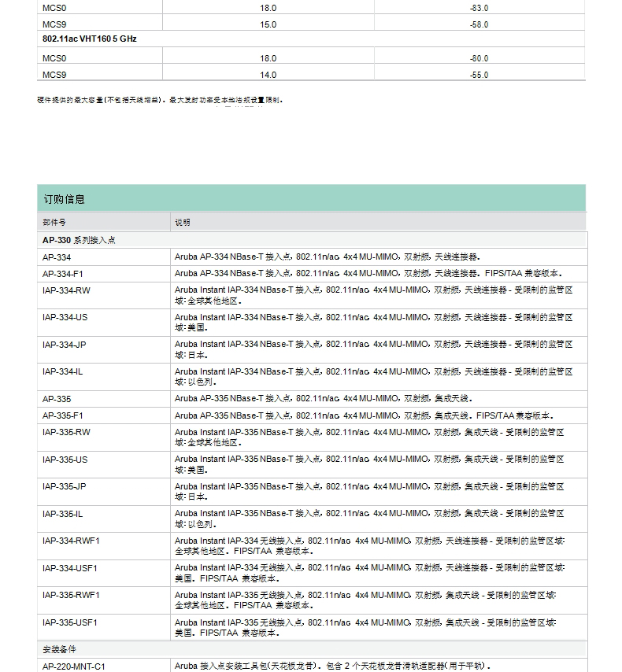622x672 pixels.
Task: Click the IAP-335-JP part number
Action: (64, 487)
